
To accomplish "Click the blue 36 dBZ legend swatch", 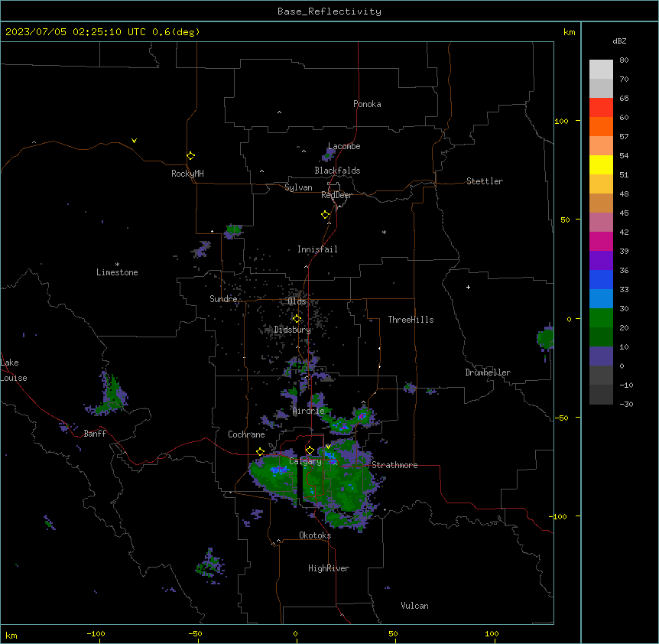I will pyautogui.click(x=601, y=279).
